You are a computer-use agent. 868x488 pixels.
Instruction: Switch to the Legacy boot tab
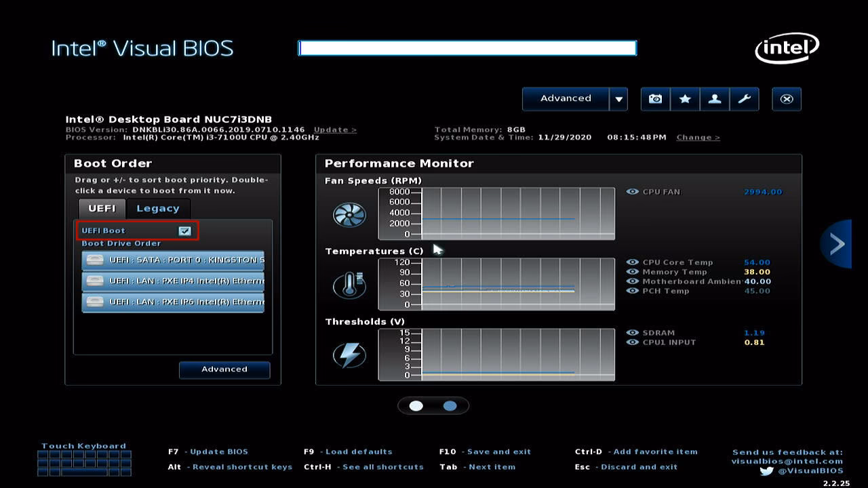coord(158,208)
